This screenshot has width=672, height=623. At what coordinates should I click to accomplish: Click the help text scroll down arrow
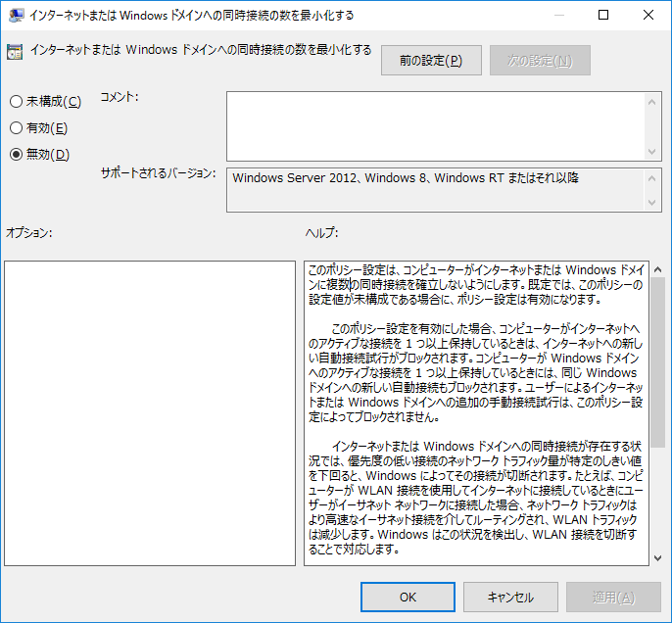(658, 558)
